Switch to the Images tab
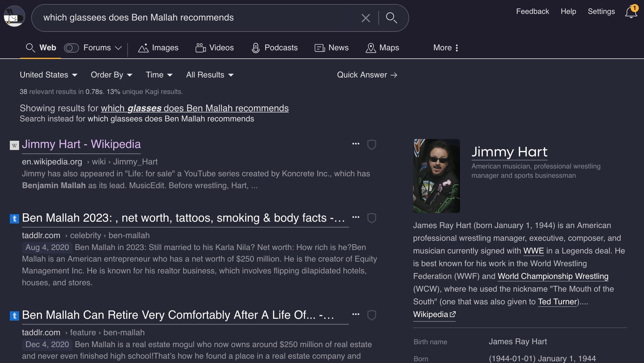 coord(158,48)
